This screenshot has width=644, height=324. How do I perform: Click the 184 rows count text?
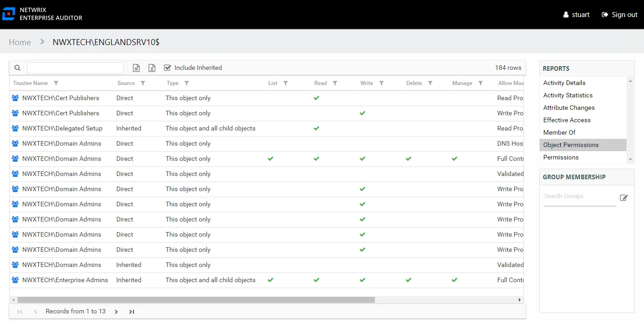(508, 68)
